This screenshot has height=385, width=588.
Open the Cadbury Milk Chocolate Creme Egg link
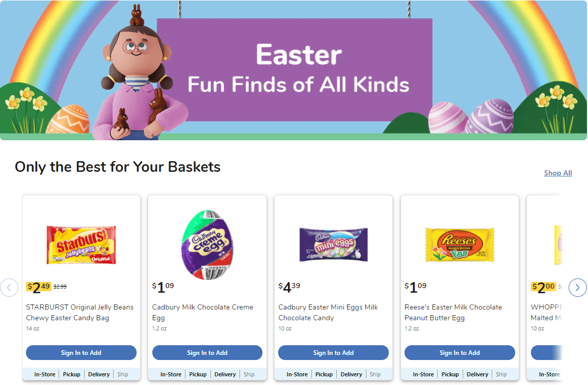pyautogui.click(x=203, y=312)
